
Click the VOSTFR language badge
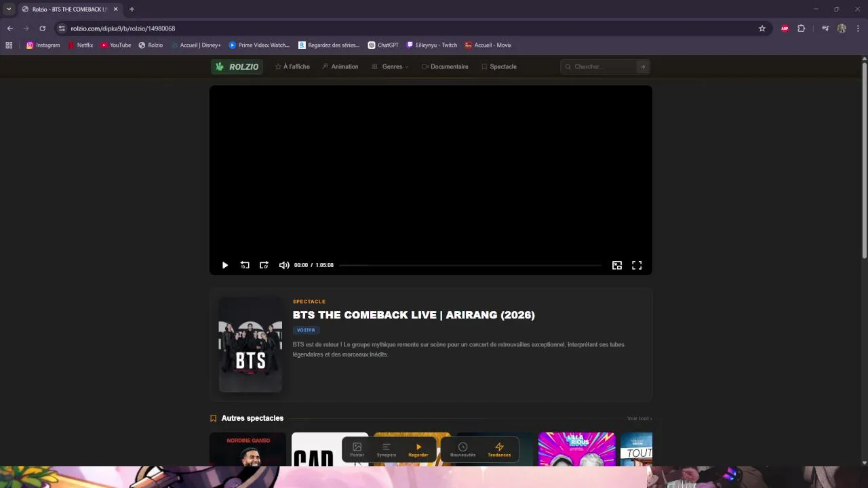click(306, 330)
